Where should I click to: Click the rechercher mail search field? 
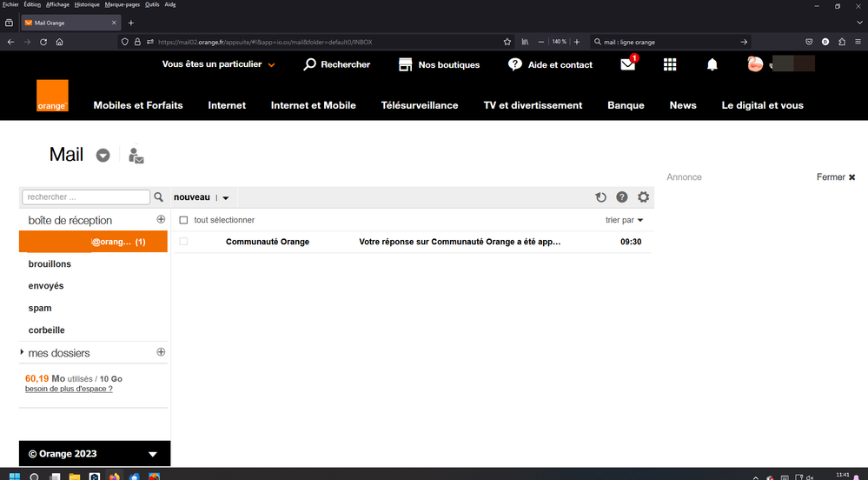pos(86,197)
